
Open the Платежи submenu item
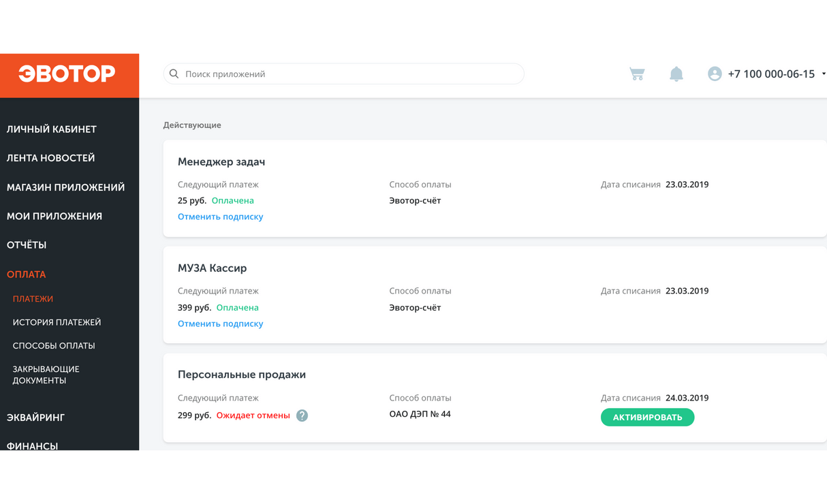(33, 299)
